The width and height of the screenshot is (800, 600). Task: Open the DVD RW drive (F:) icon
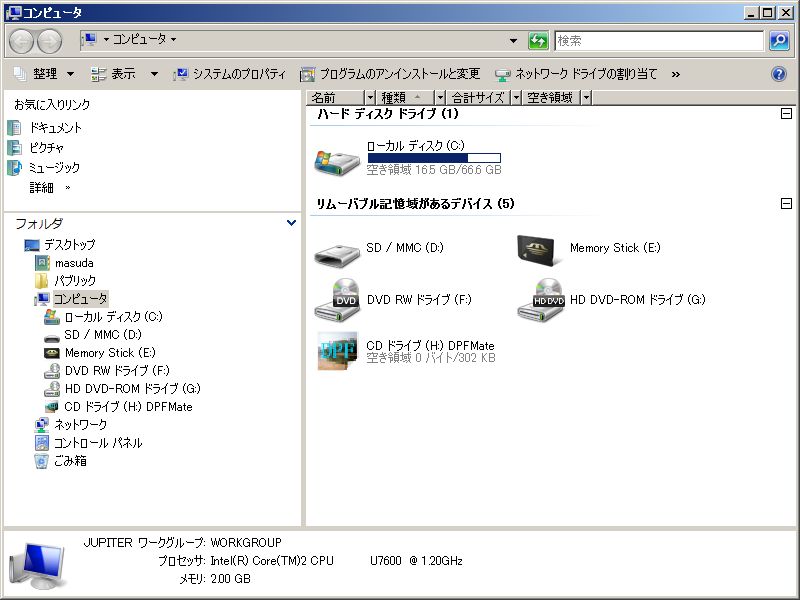(337, 300)
